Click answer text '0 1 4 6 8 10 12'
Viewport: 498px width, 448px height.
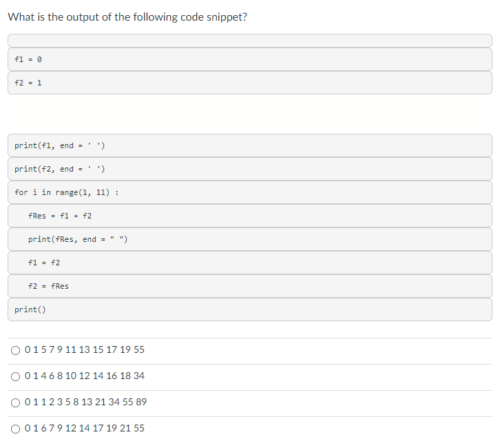[84, 376]
